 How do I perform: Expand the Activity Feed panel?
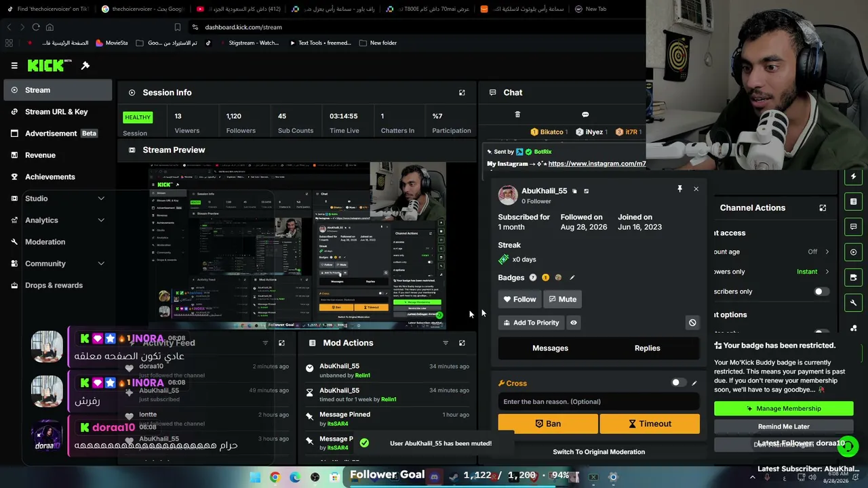(281, 343)
